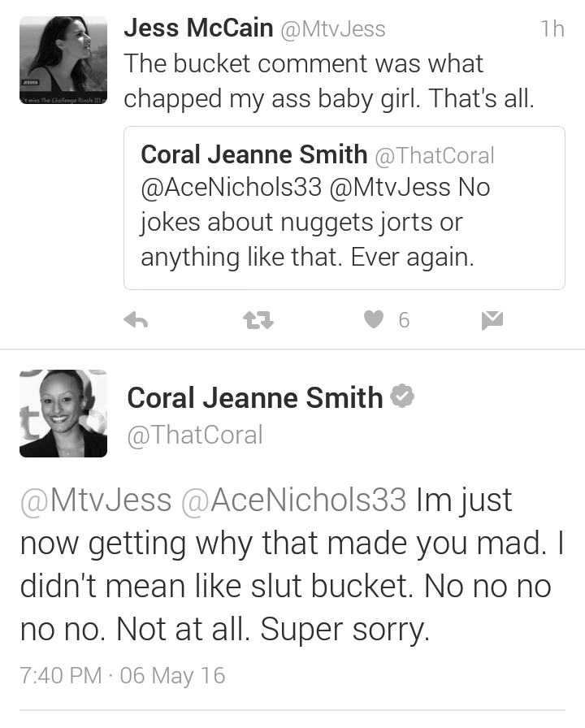Open the quoted Coral Jeanne Smith tweet

pos(344,208)
